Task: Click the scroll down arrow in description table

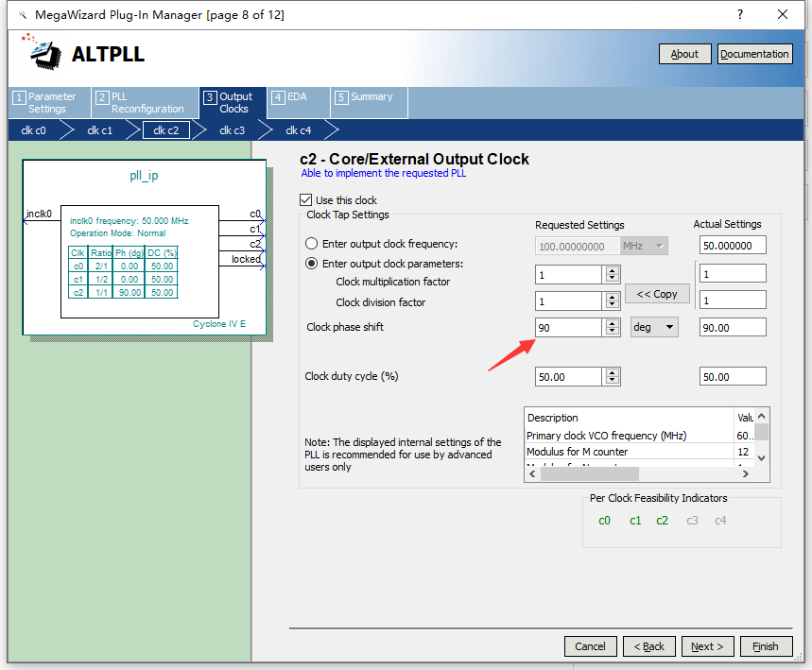Action: (x=761, y=457)
